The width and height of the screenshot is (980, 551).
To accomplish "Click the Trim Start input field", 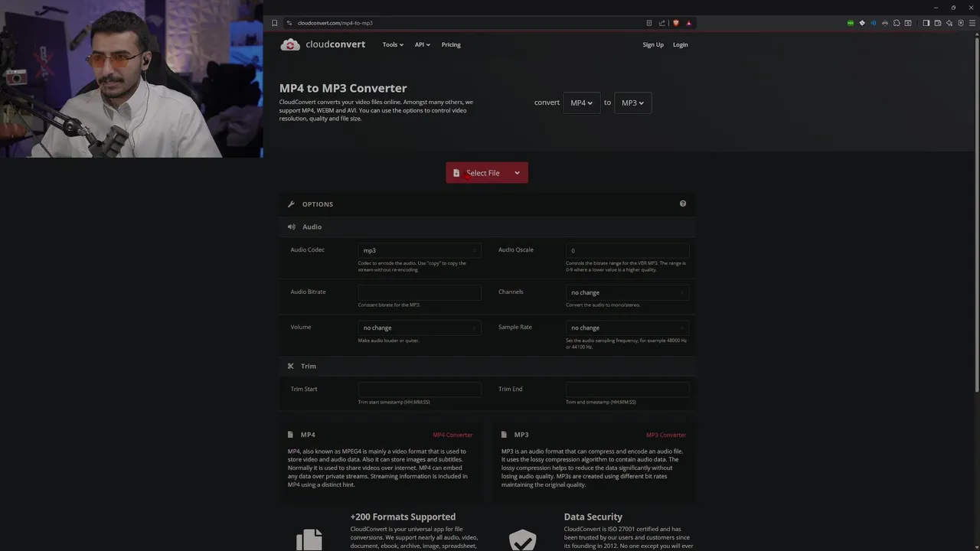I will (x=420, y=390).
